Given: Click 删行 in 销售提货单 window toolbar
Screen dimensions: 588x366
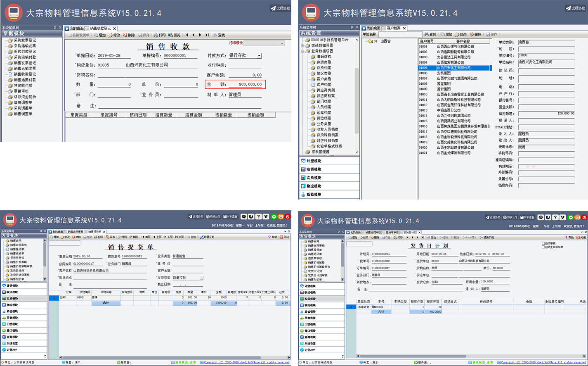Looking at the screenshot, I should [134, 237].
